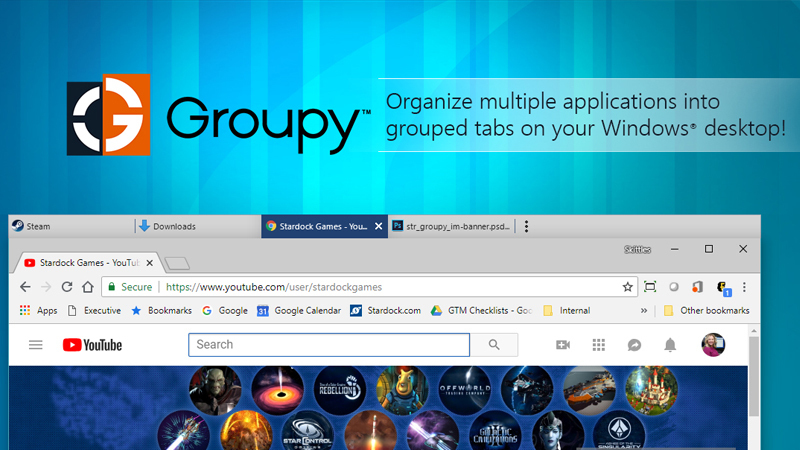Viewport: 800px width, 450px height.
Task: Expand the Internal bookmarks folder
Action: coord(566,310)
